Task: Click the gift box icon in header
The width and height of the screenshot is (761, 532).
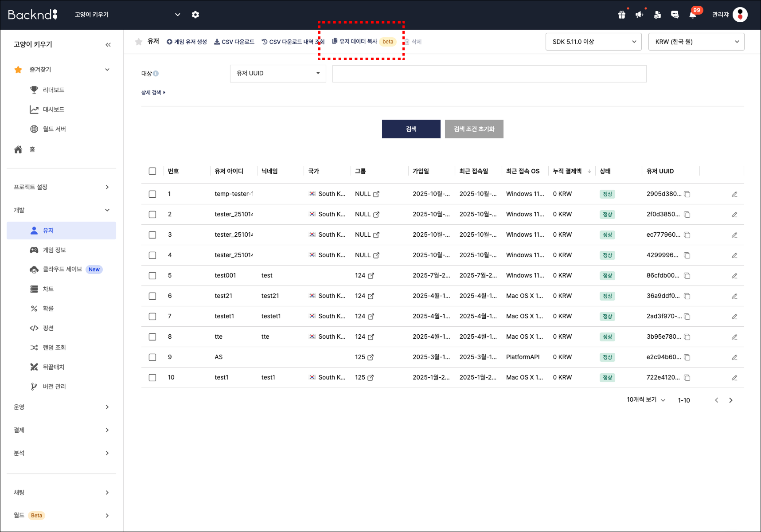Action: [622, 15]
